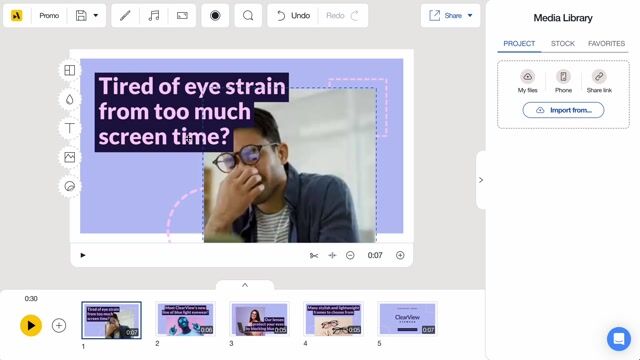This screenshot has width=640, height=360.
Task: Click the Undo button
Action: [x=293, y=16]
